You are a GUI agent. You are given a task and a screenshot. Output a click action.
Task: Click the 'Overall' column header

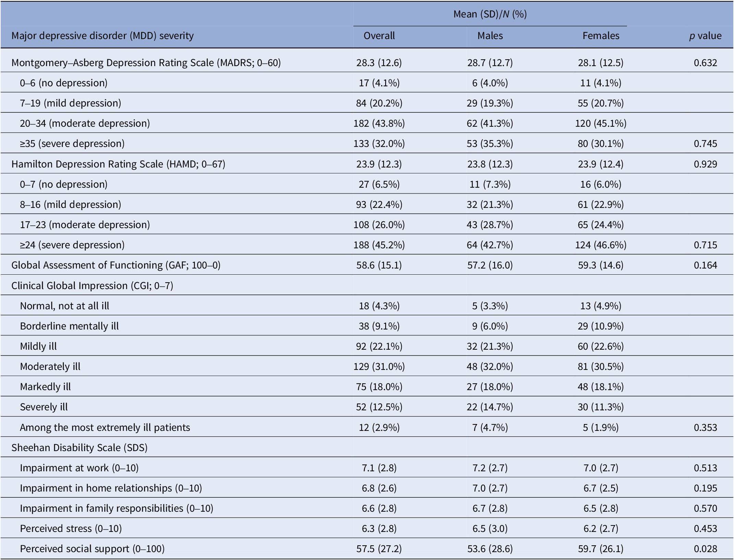point(379,36)
